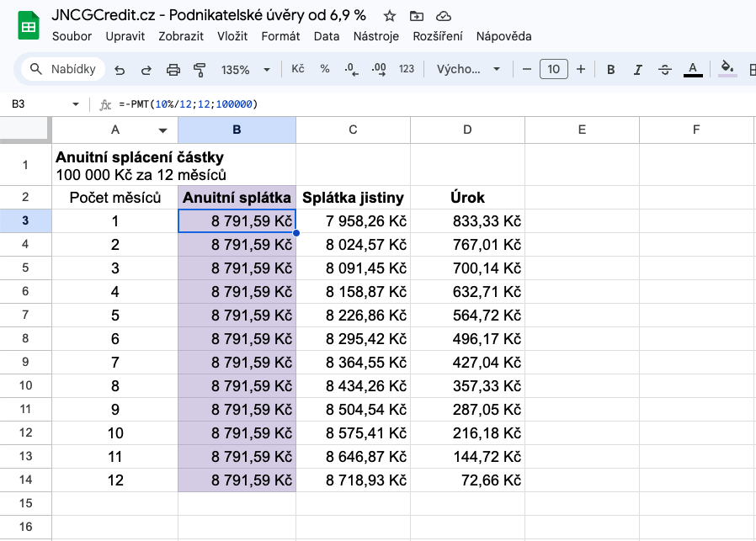Open the 123 more formats menu
This screenshot has height=541, width=756.
407,69
